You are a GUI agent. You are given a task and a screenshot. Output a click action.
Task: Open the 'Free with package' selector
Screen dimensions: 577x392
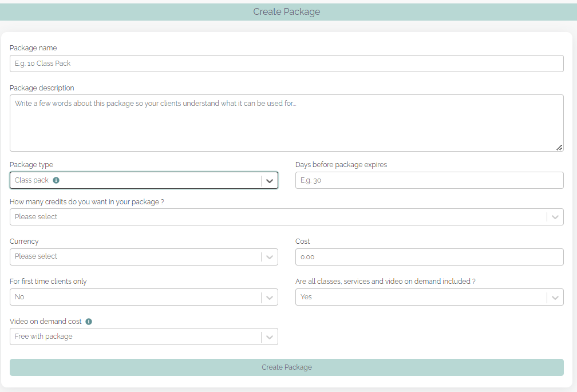(135, 336)
